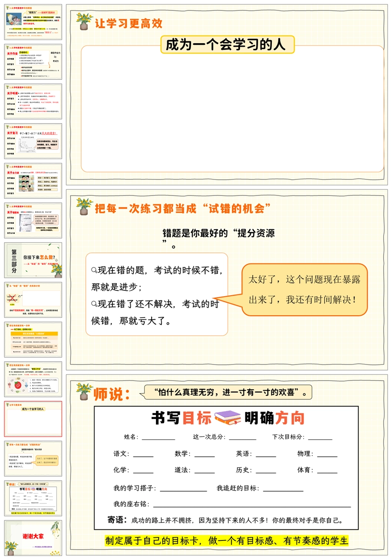
Task: Click the 姓名 blank line on goal card
Action: [158, 438]
